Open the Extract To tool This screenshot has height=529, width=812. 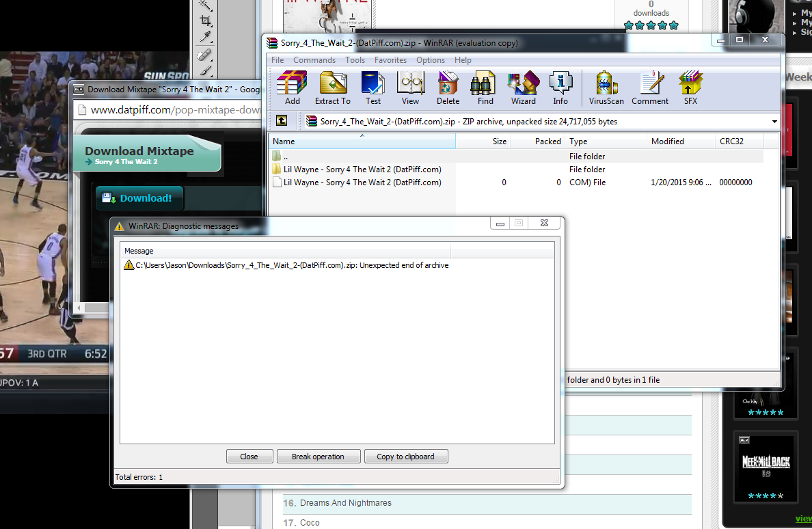[332, 88]
